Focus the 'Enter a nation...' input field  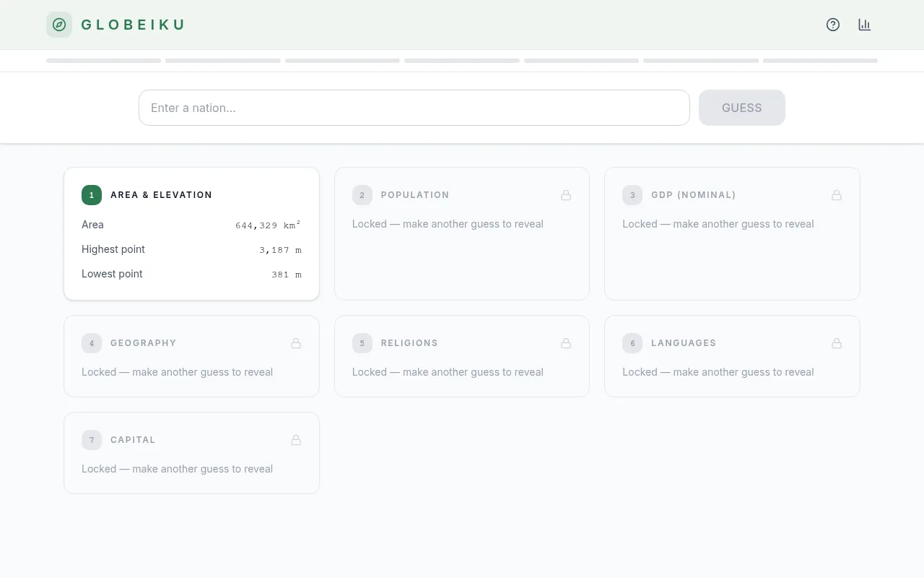tap(414, 108)
